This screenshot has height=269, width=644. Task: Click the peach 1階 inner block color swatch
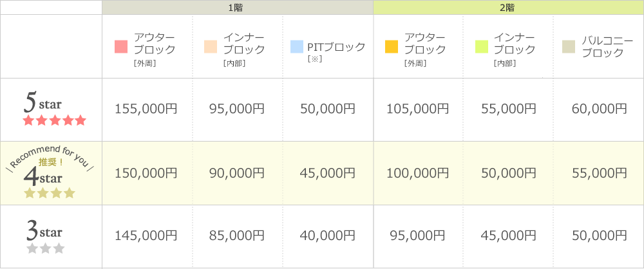(211, 47)
